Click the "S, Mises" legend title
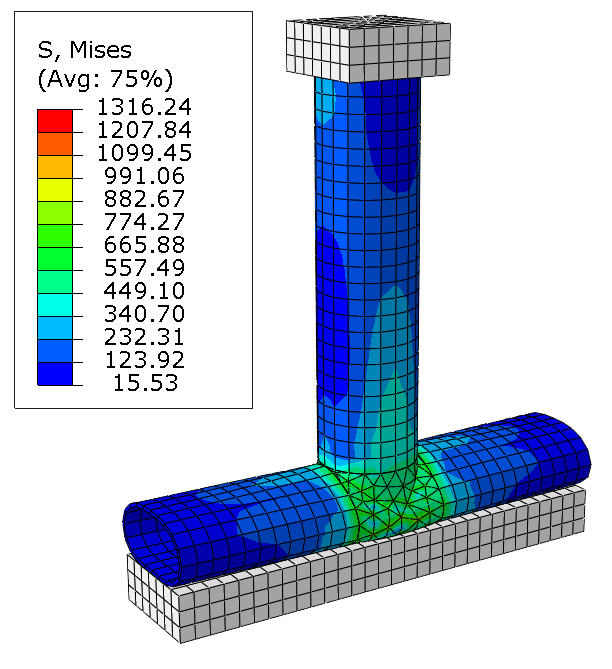The image size is (612, 669). [x=84, y=49]
